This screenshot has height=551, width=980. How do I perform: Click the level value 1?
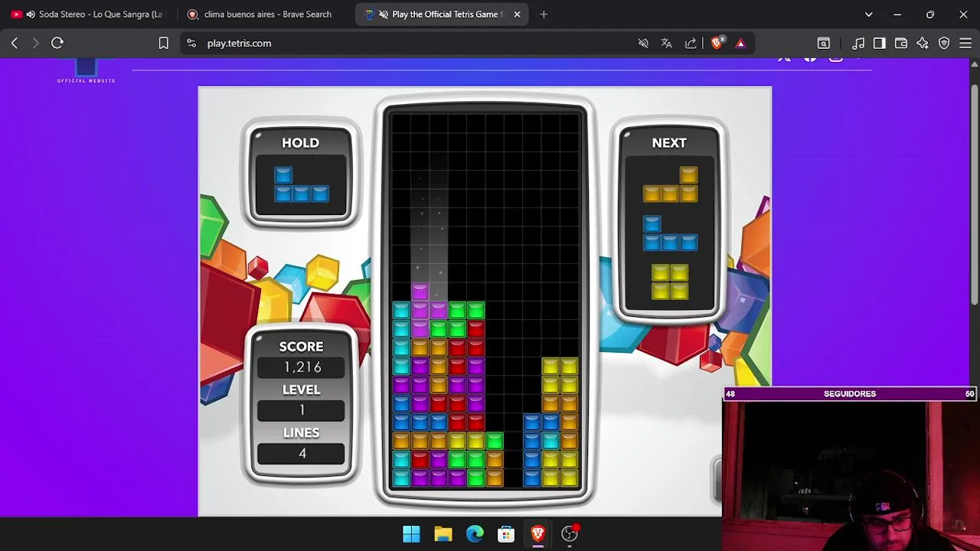[302, 410]
